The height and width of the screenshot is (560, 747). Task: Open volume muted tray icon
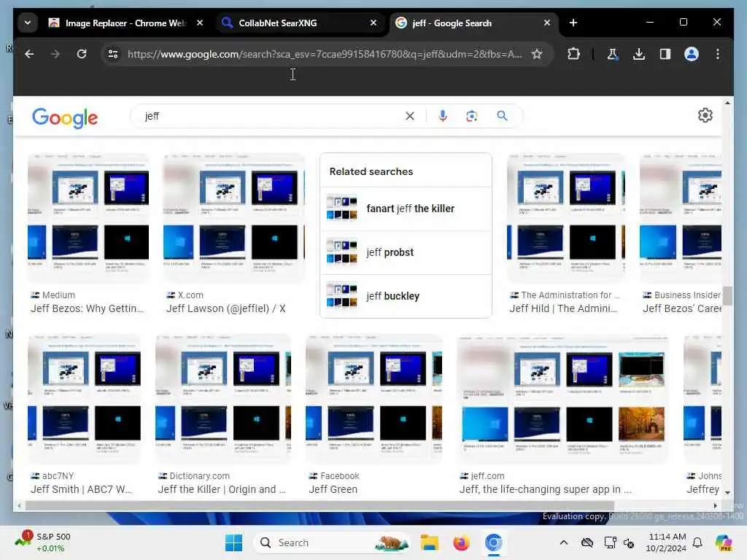click(629, 542)
